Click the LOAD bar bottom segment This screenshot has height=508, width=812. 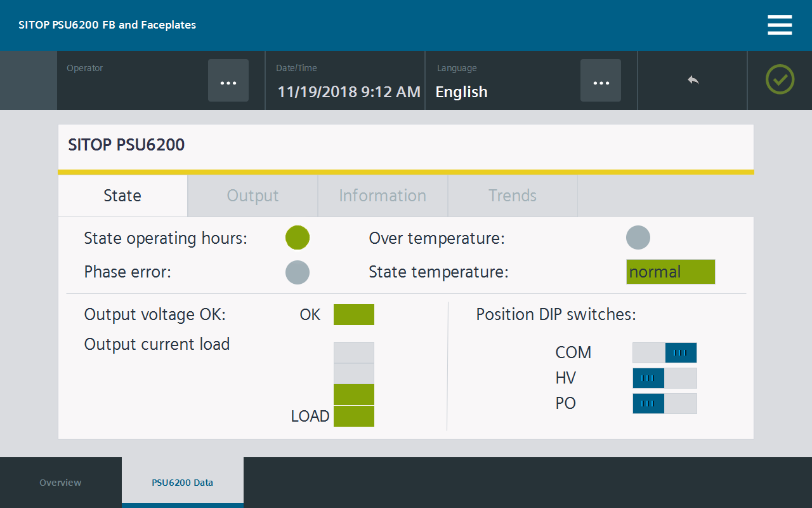click(353, 417)
